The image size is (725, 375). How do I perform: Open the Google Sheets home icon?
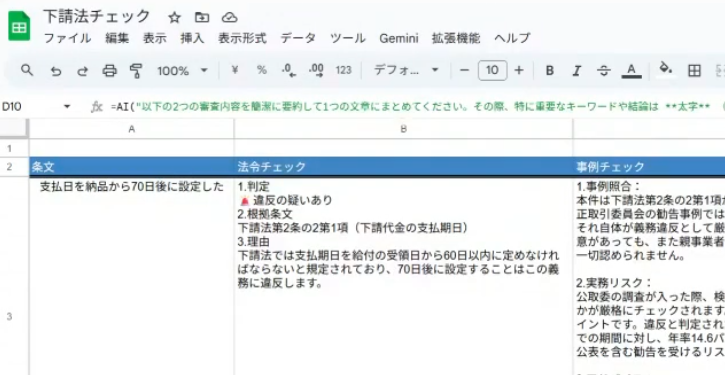19,26
